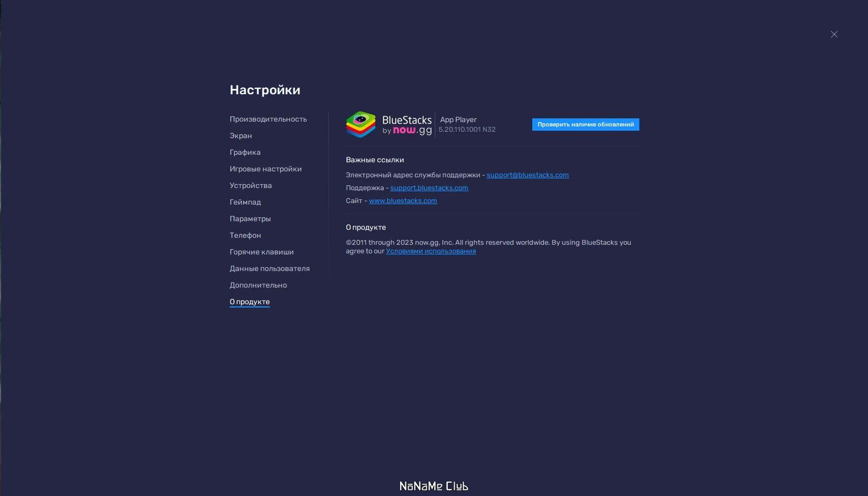Open the Параметры section
This screenshot has width=868, height=496.
pos(250,219)
